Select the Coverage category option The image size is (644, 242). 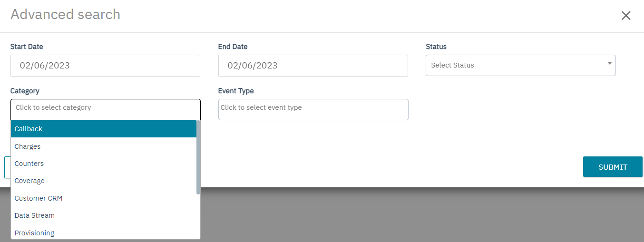point(103,181)
